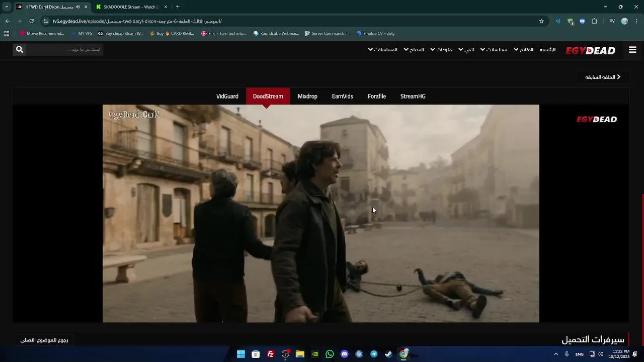Select the StreamHG server tab
644x362 pixels.
pos(413,97)
